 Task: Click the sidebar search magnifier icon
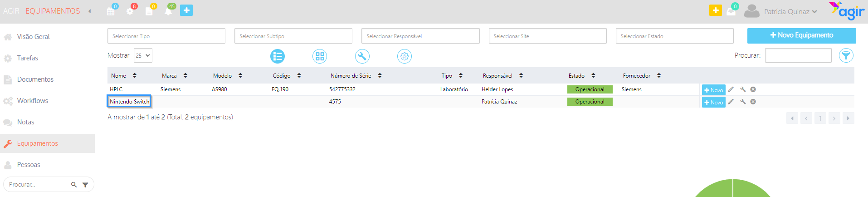point(74,185)
